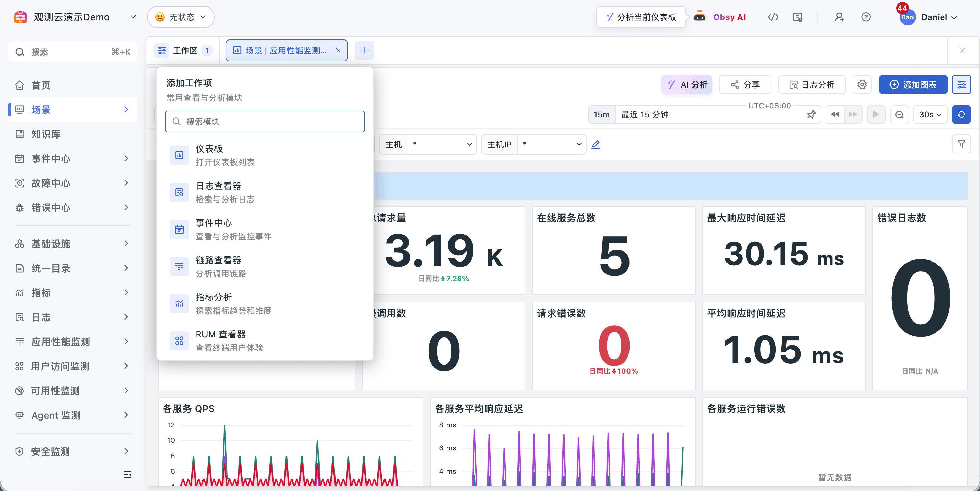Fast-forward the time range
Image resolution: width=980 pixels, height=491 pixels.
853,114
